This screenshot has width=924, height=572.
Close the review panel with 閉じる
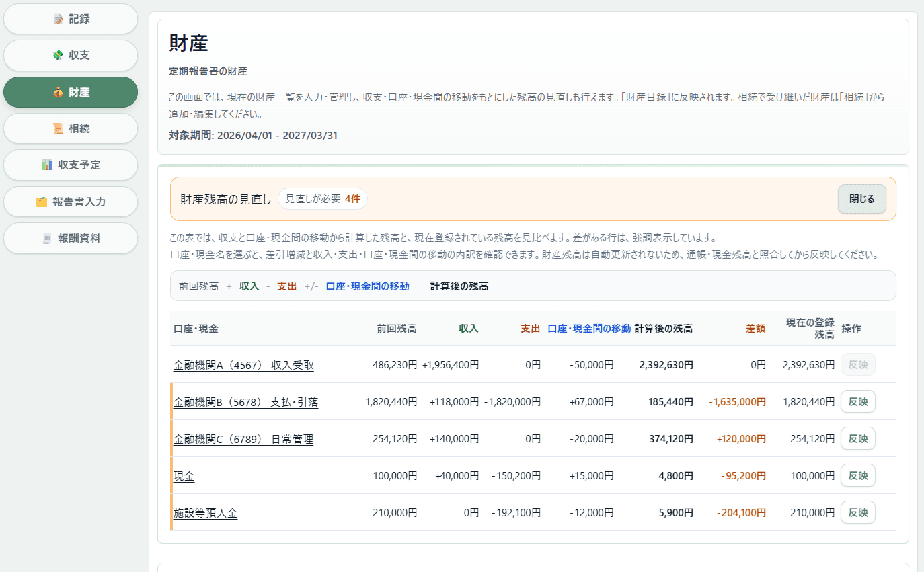pyautogui.click(x=861, y=199)
